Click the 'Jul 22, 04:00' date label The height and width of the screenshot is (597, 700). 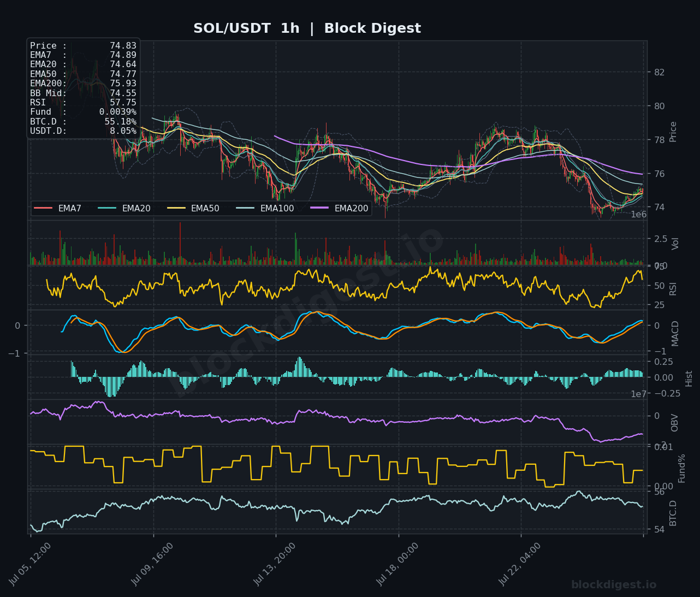tap(520, 565)
